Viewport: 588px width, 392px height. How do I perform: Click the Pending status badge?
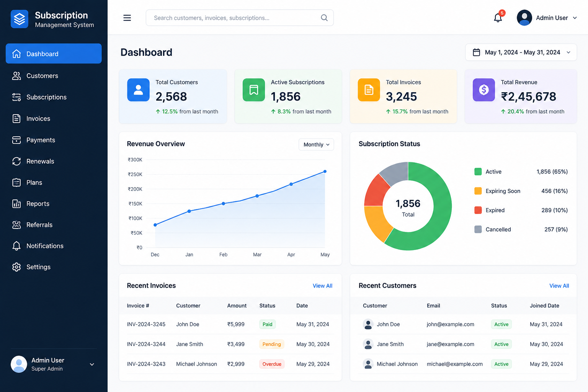(x=271, y=344)
